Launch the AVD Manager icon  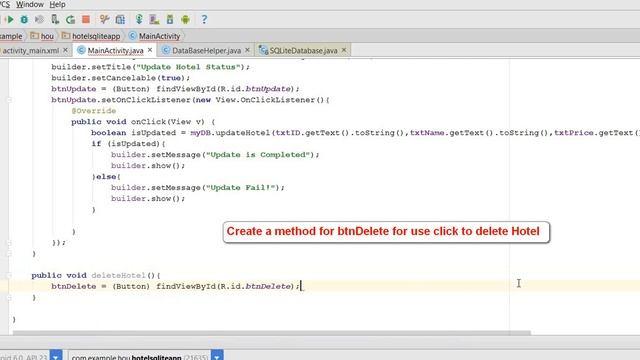(x=154, y=20)
